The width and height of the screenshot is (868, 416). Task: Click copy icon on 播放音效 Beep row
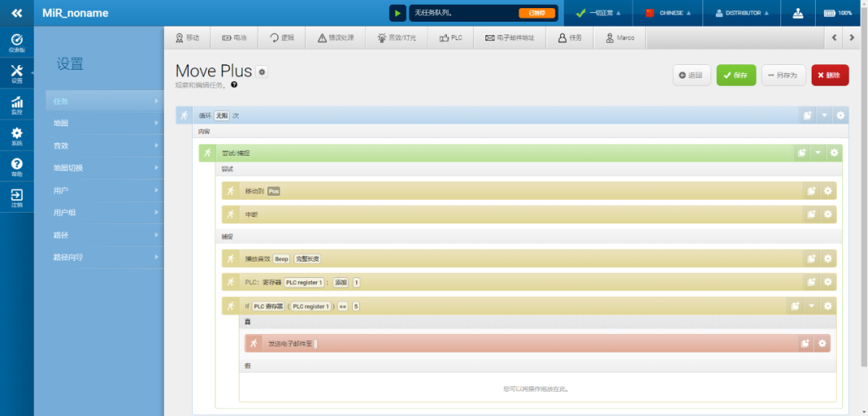[x=812, y=259]
